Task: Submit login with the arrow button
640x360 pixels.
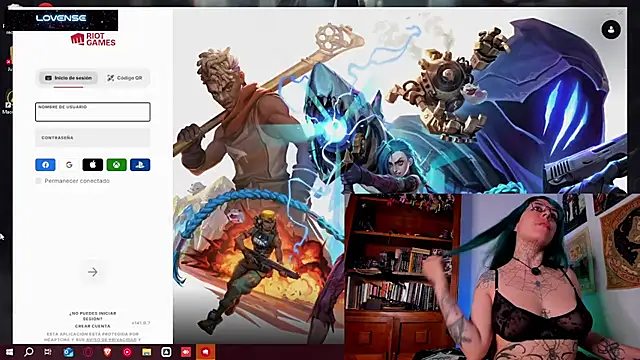Action: [x=93, y=272]
